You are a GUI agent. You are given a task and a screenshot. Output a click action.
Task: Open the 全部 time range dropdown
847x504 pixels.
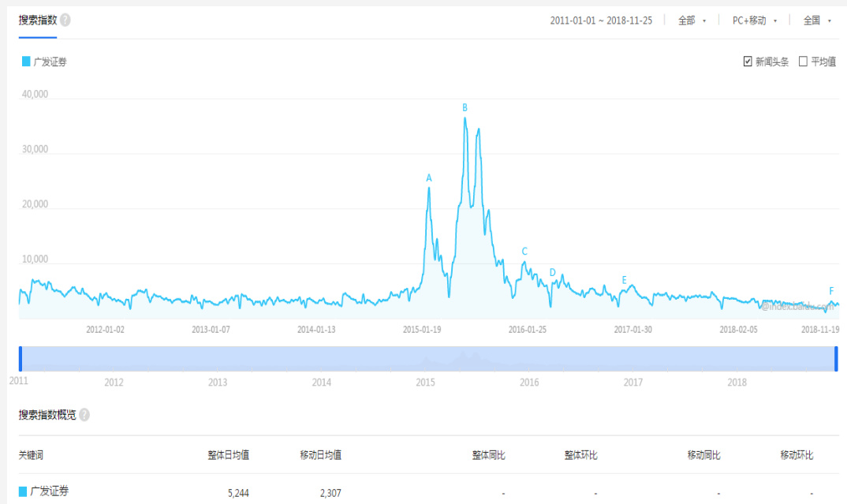pyautogui.click(x=692, y=21)
